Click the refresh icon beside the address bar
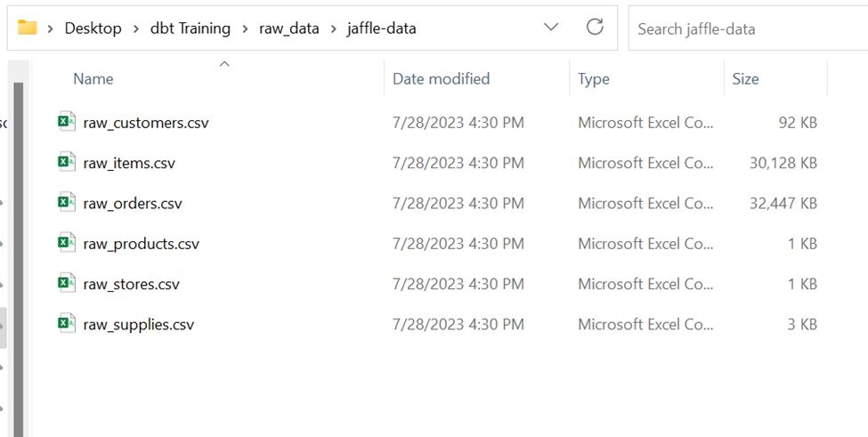This screenshot has width=868, height=437. (x=595, y=27)
